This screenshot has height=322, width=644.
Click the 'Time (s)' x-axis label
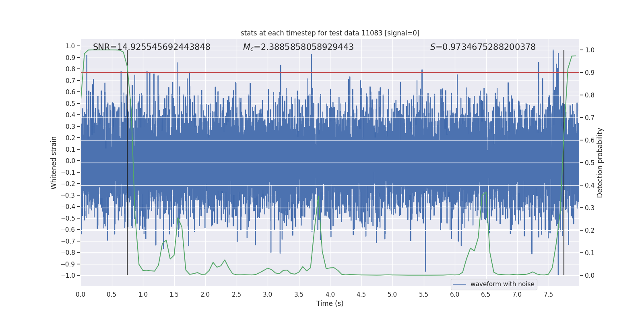coord(330,303)
